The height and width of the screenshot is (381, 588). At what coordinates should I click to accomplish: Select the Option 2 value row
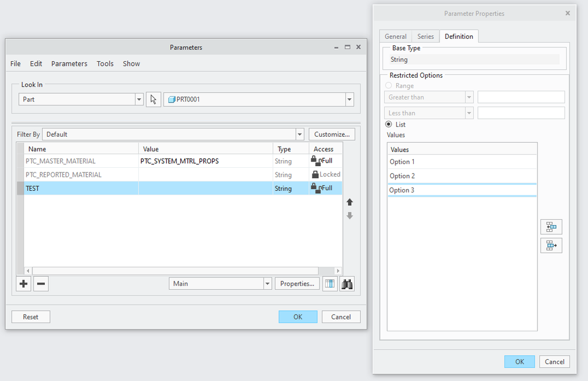click(461, 176)
